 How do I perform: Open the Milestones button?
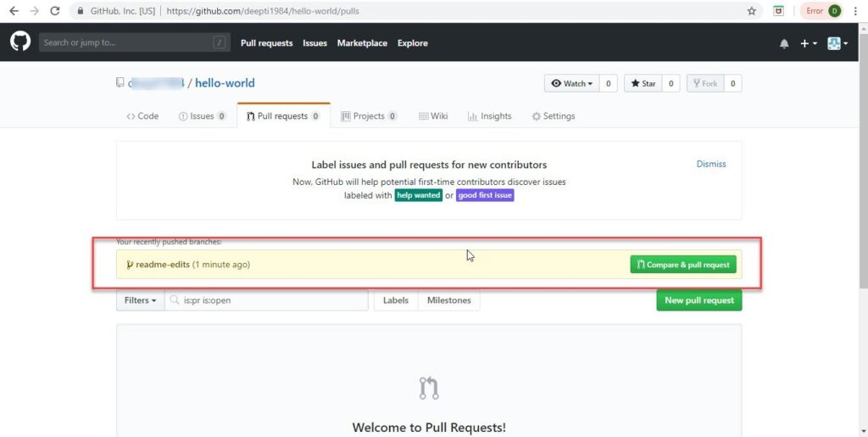(449, 300)
